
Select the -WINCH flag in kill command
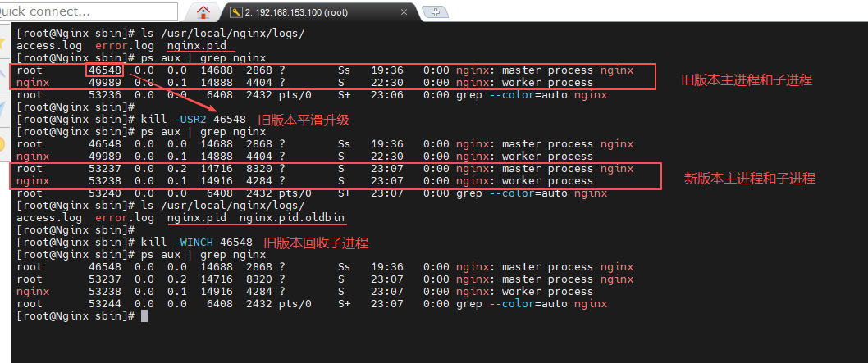194,243
